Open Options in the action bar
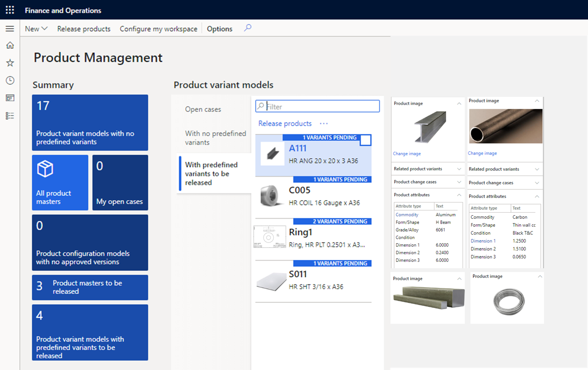The width and height of the screenshot is (588, 370). (x=219, y=29)
